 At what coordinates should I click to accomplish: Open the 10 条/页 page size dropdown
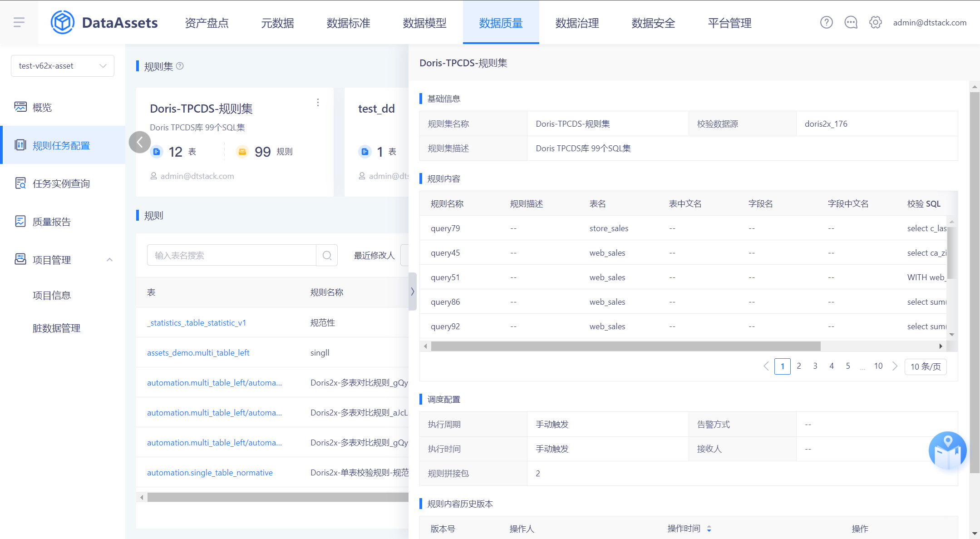(x=926, y=366)
